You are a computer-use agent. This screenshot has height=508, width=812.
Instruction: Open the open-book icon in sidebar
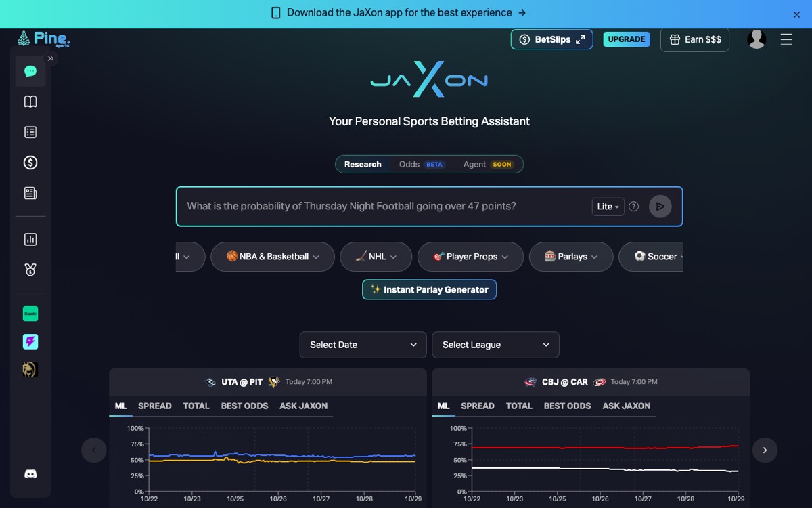coord(30,102)
